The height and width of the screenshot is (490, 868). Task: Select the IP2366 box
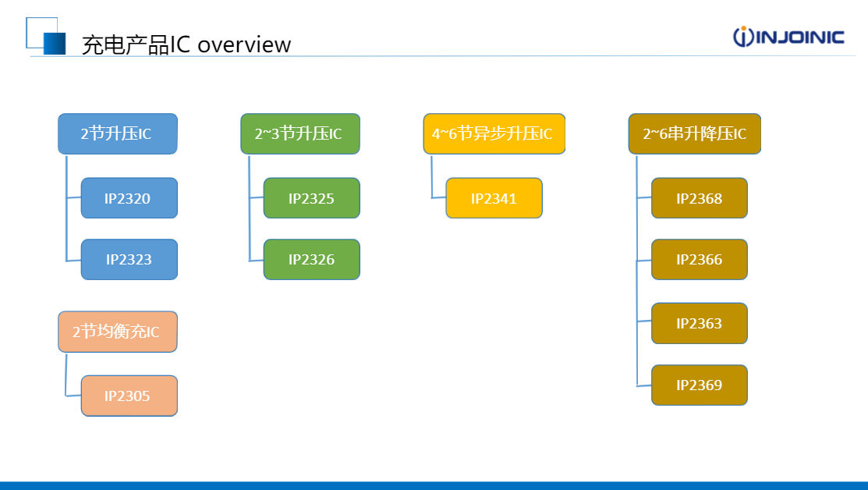point(700,260)
